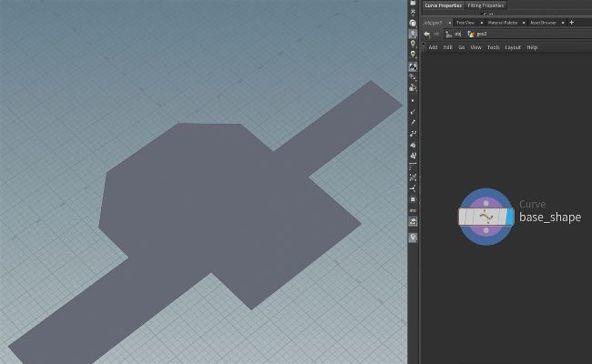592x364 pixels.
Task: Switch to the Curve Properties tab
Action: click(x=444, y=5)
